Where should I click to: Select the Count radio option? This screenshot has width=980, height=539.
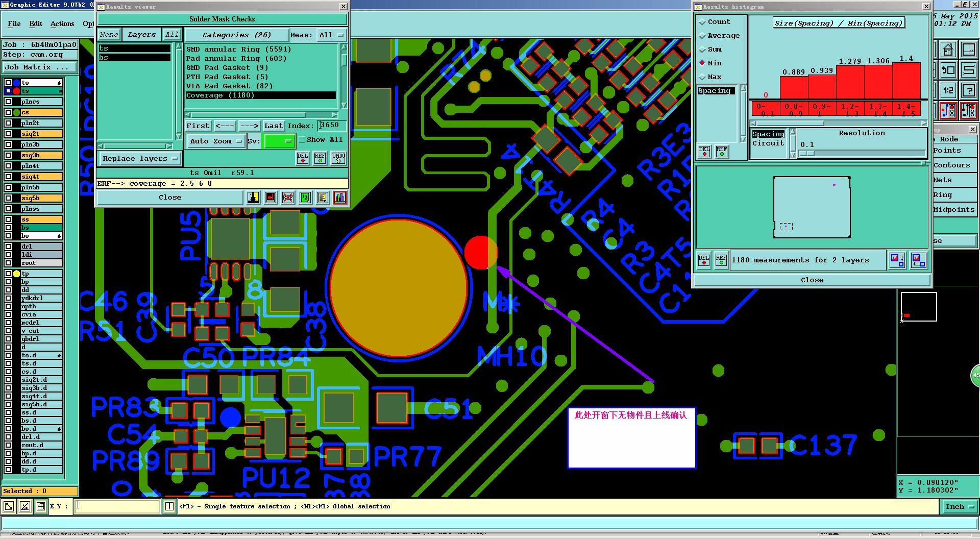pos(702,22)
